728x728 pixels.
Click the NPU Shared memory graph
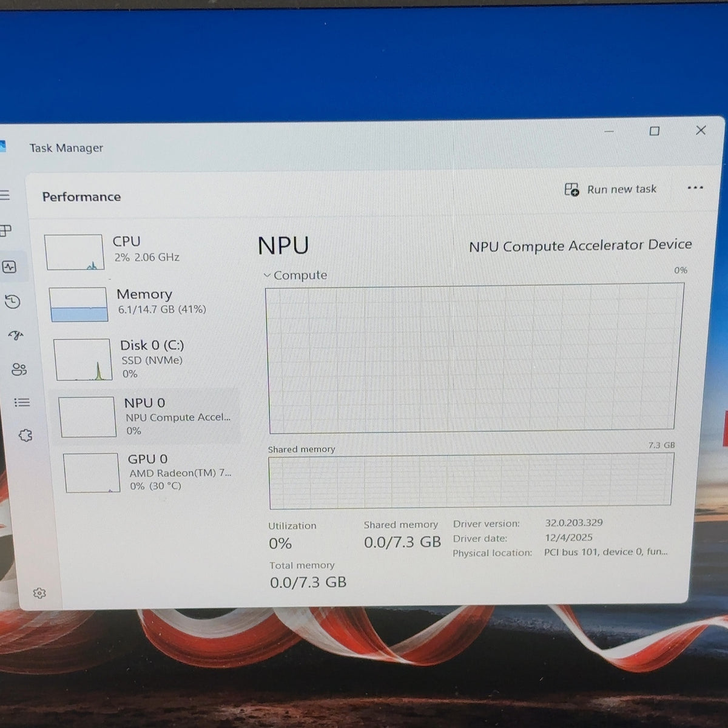pos(471,481)
